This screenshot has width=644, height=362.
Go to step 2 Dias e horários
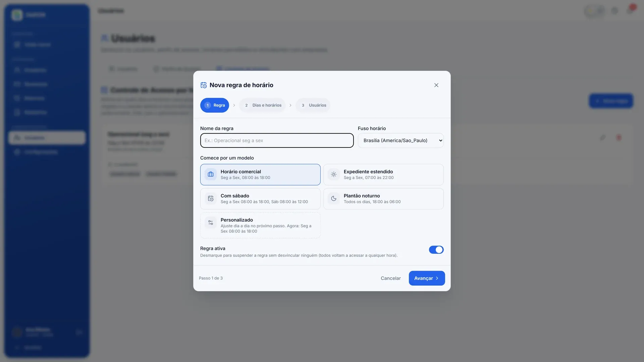tap(262, 105)
